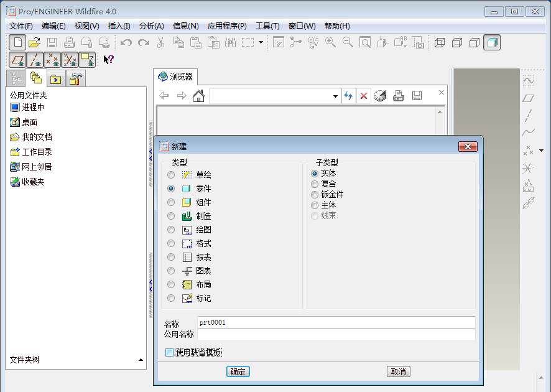Click the browser Stop red X icon
Screen dimensions: 551x392
tap(364, 96)
